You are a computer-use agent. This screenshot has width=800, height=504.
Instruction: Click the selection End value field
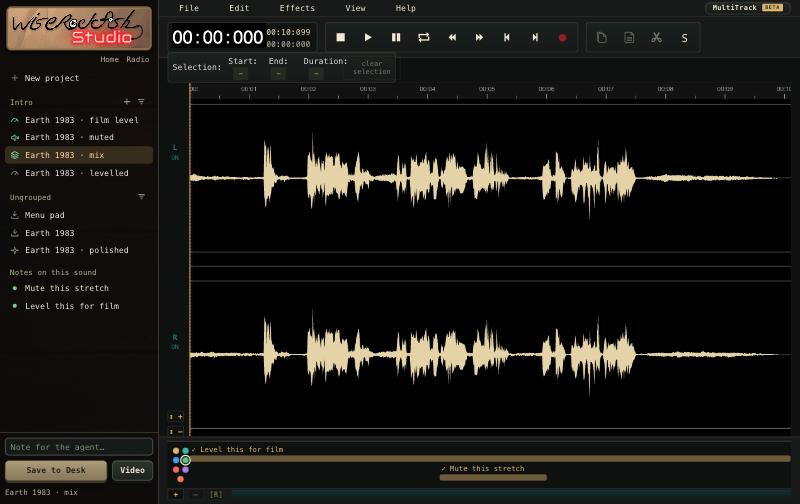tap(278, 74)
